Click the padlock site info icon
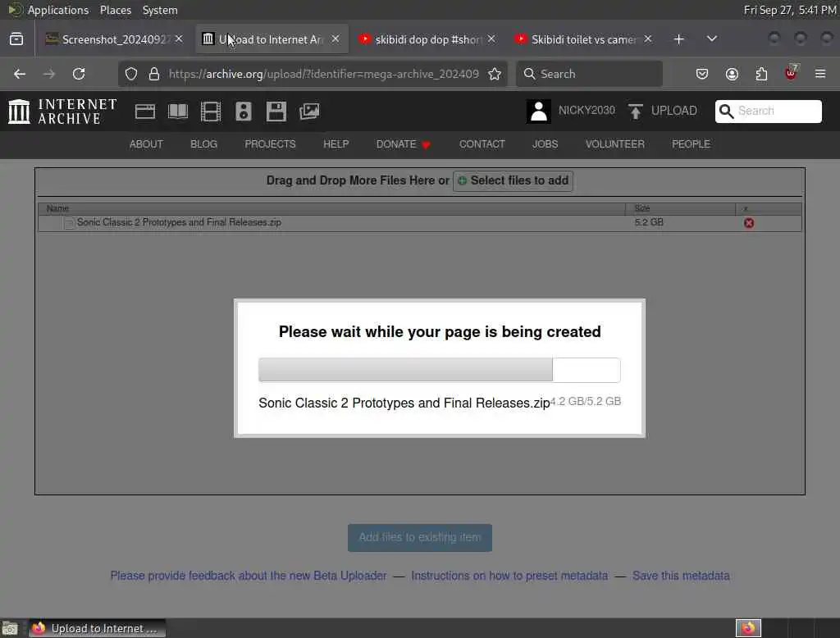Screen dimensions: 840x638 click(x=153, y=74)
